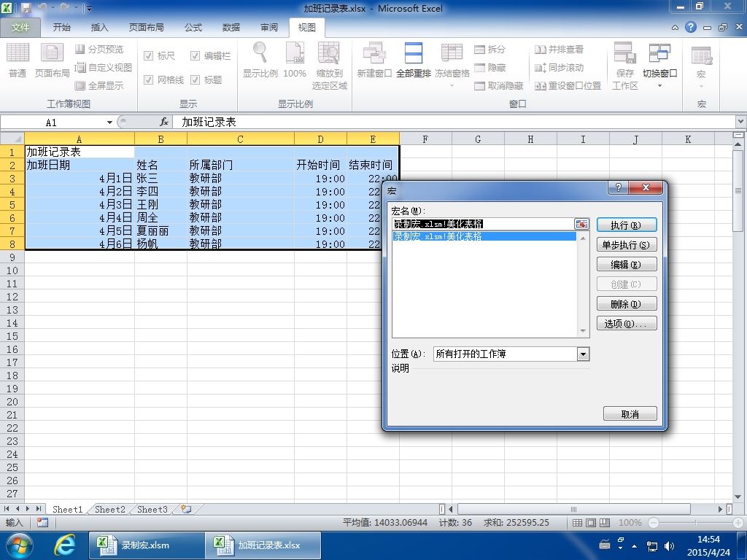Set zoom to 100% icon
Screen dimensions: 747x560
[295, 60]
